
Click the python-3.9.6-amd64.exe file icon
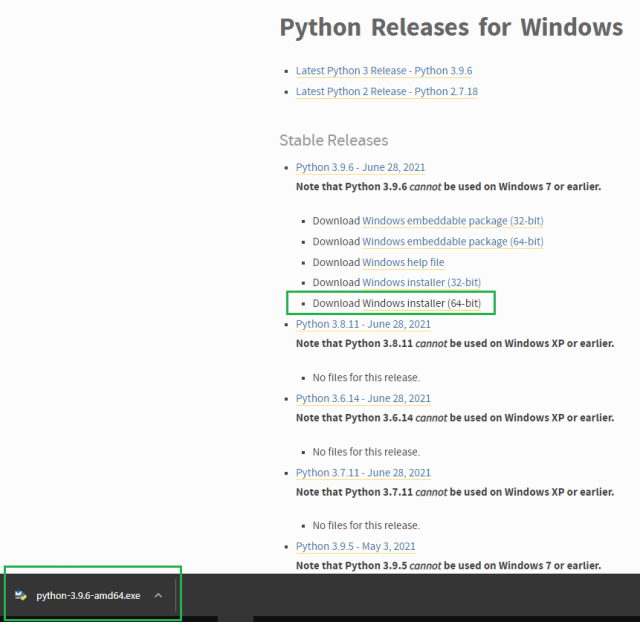[20, 595]
